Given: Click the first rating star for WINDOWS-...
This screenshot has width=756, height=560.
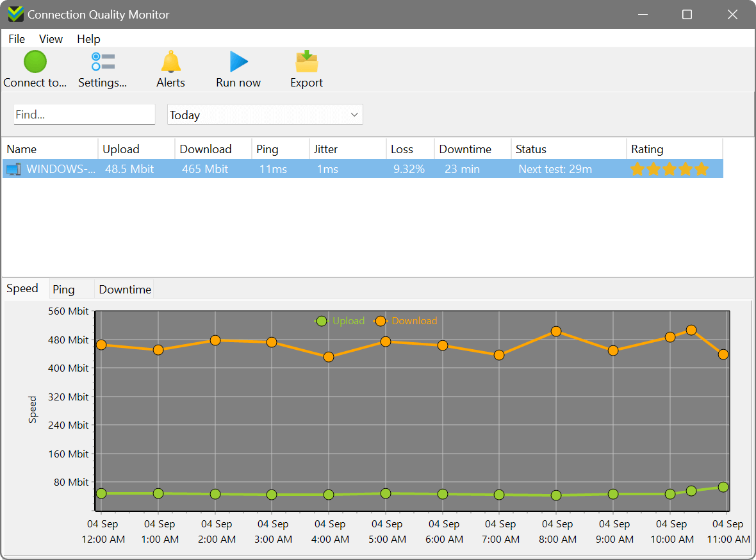Looking at the screenshot, I should tap(637, 169).
